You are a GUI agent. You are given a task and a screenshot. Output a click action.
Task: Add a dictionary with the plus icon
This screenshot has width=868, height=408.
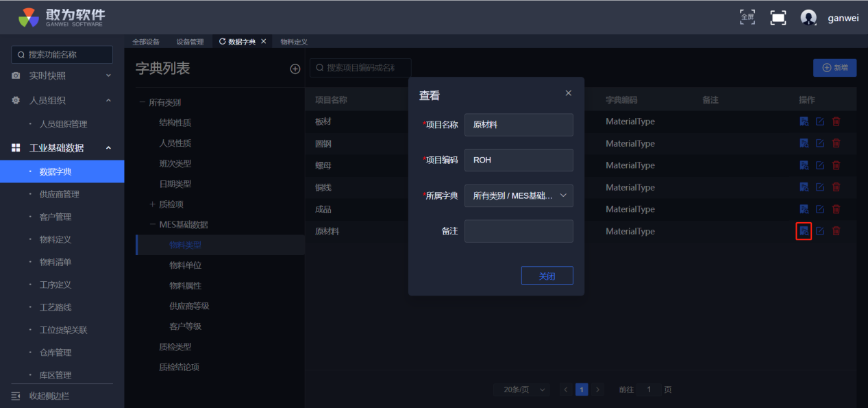tap(295, 69)
